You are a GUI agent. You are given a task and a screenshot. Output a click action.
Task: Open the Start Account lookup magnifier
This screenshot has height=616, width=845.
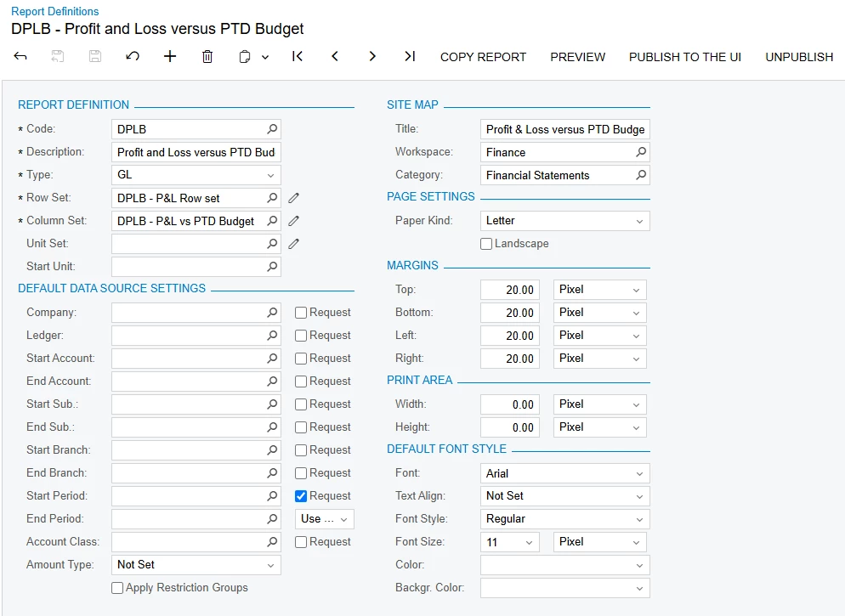(272, 358)
